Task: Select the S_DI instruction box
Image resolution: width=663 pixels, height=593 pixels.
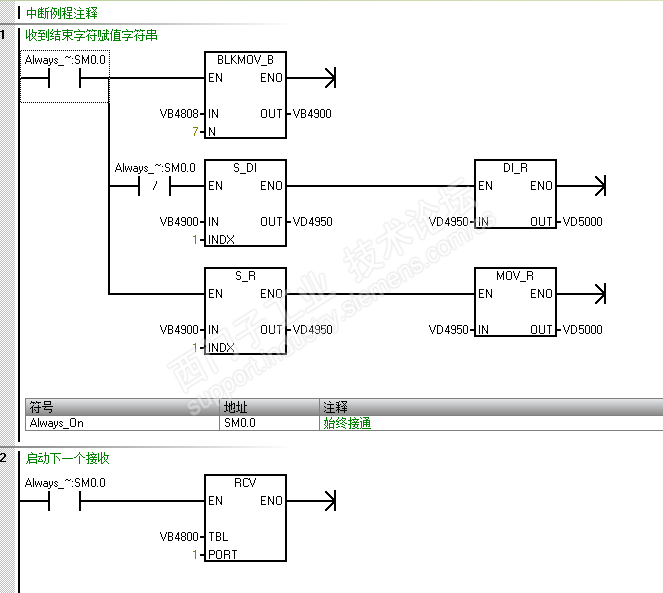Action: [245, 203]
